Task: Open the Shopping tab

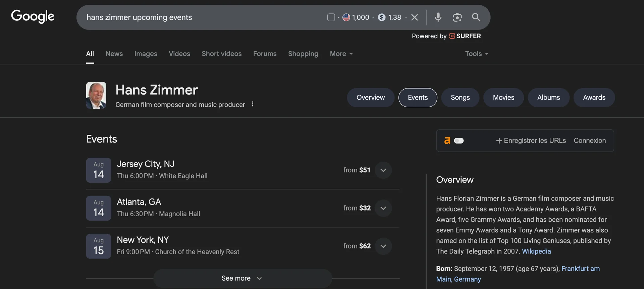Action: click(303, 54)
